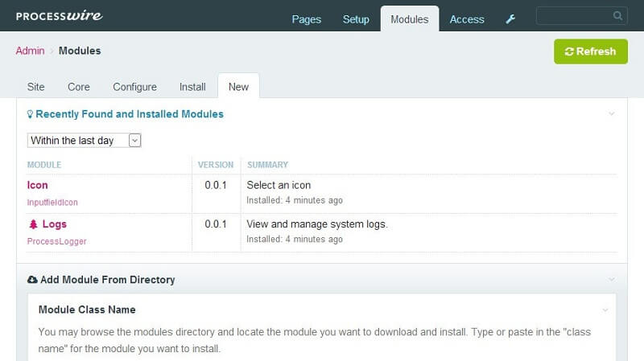This screenshot has height=361, width=644.
Task: Switch to the Core tab
Action: pos(79,87)
